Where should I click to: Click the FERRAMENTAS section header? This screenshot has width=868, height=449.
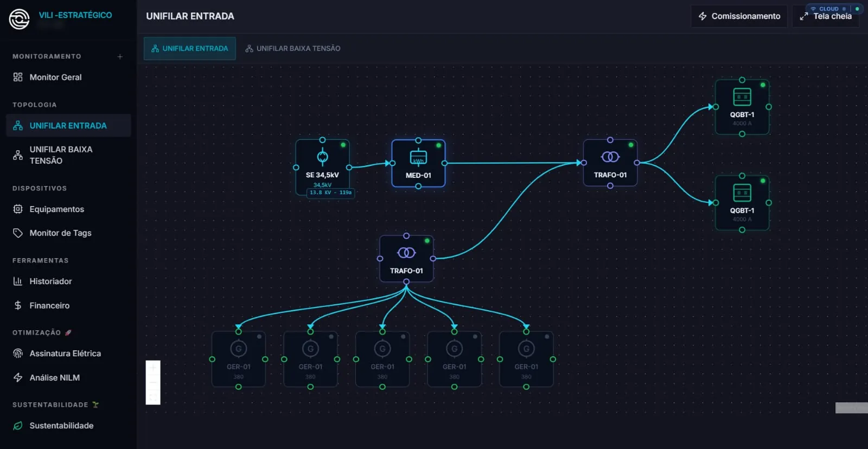point(41,260)
